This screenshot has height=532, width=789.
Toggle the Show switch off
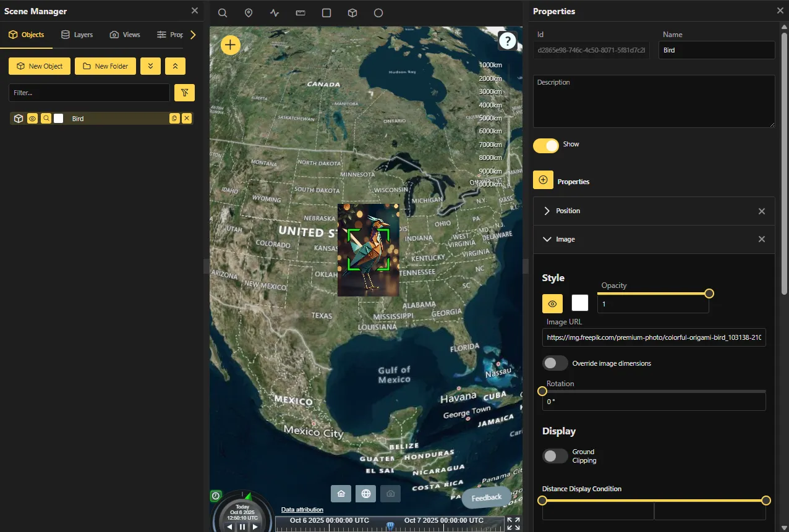pyautogui.click(x=546, y=145)
